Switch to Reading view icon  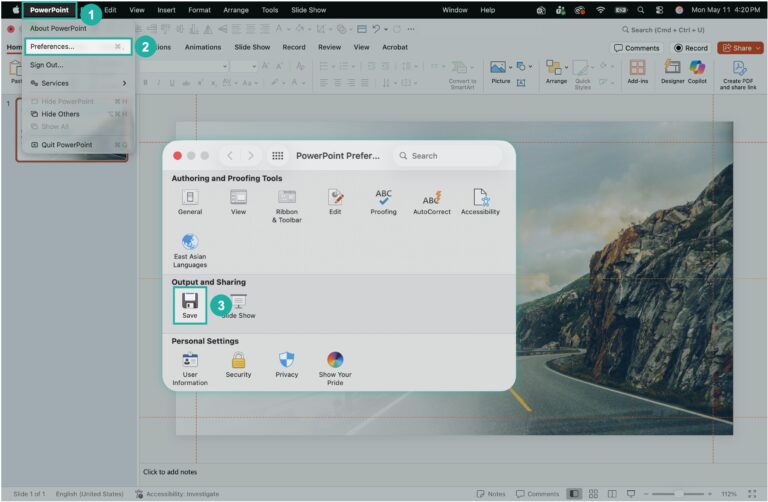612,494
